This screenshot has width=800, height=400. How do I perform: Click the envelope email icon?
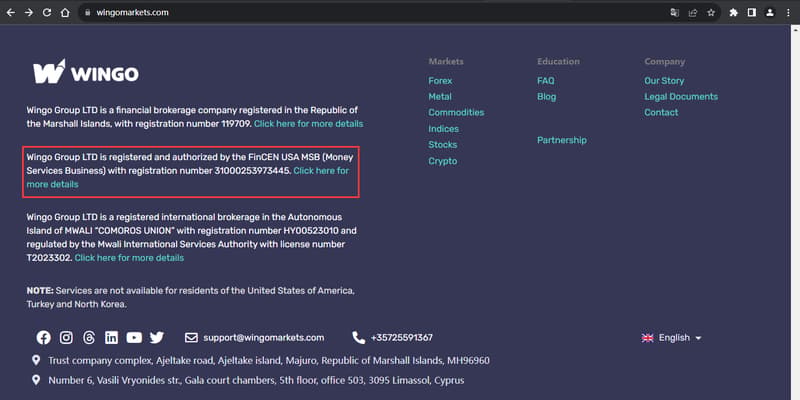(191, 338)
